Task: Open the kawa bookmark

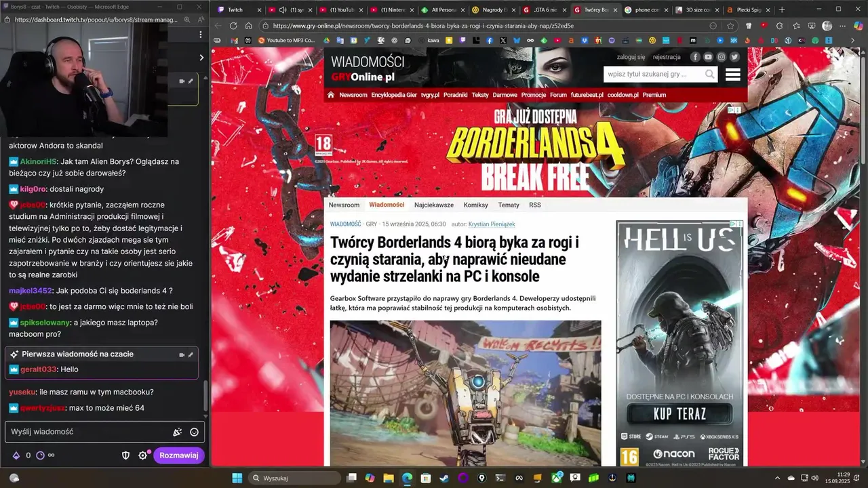Action: point(427,41)
